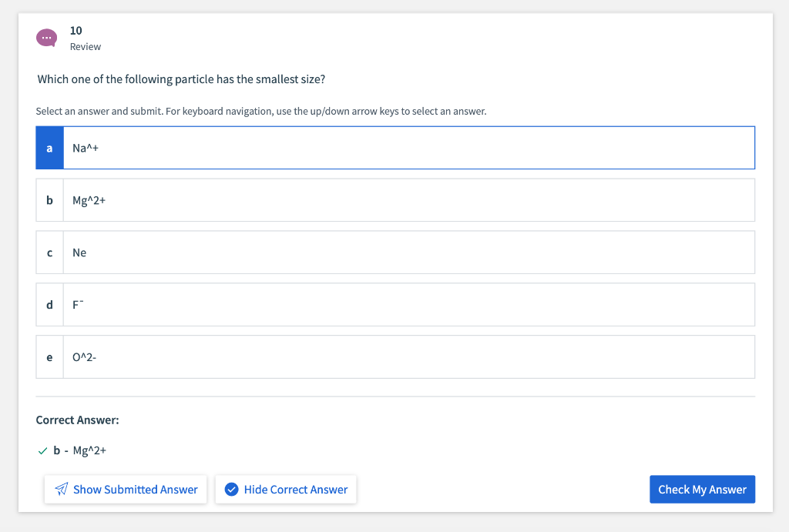Choose the Mg^2+ answer option row
Image resolution: width=789 pixels, height=532 pixels.
[408, 200]
